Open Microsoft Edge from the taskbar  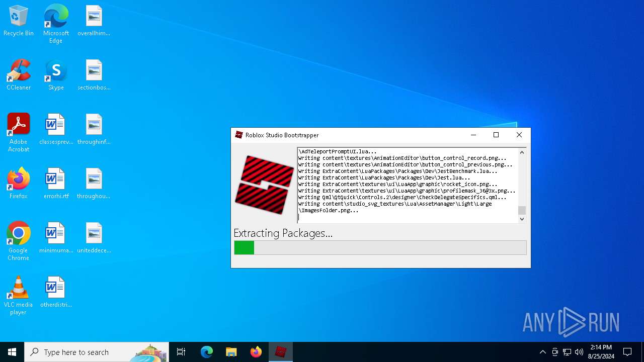point(207,352)
